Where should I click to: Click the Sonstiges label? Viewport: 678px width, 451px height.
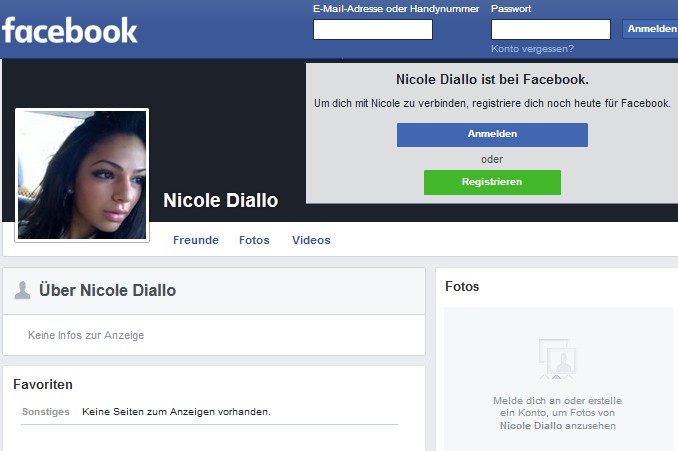pos(46,412)
